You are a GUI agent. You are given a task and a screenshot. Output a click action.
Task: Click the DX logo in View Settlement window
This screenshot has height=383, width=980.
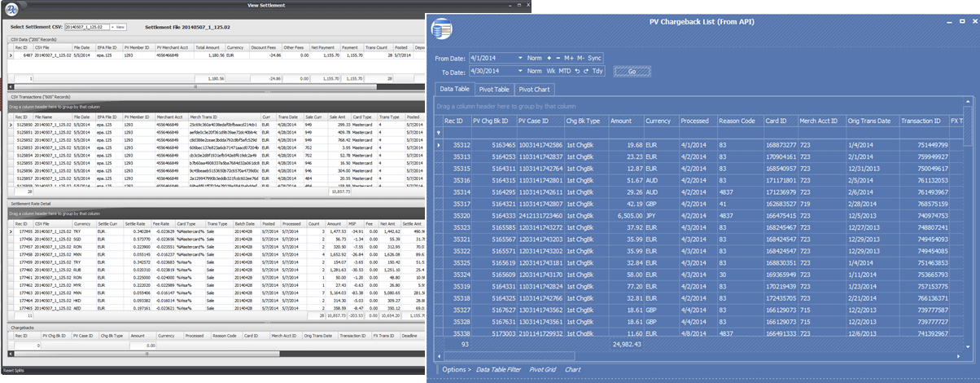point(12,11)
